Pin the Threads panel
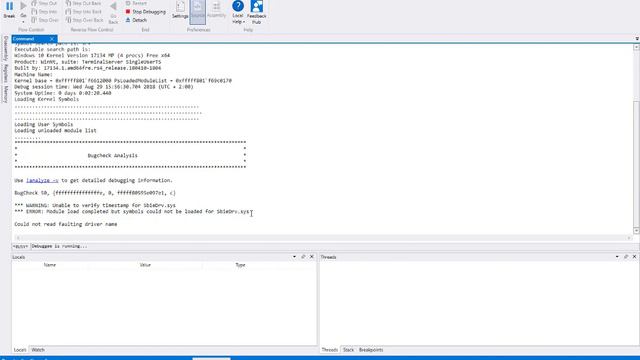The width and height of the screenshot is (640, 360). [626, 257]
